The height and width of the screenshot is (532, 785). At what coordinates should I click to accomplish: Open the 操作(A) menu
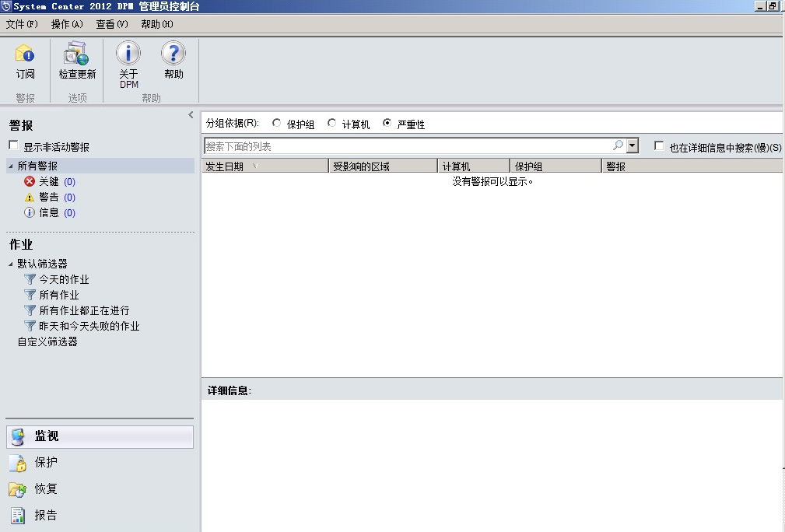click(67, 24)
